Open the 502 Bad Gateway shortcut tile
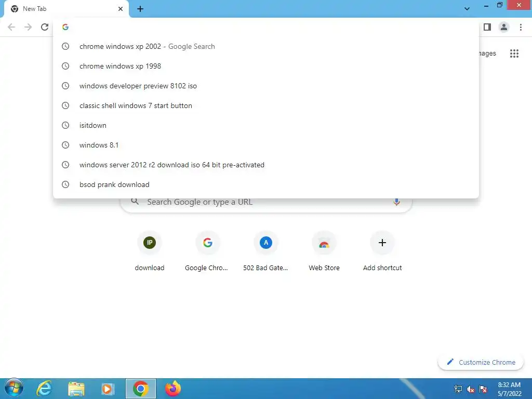532x399 pixels. tap(265, 251)
